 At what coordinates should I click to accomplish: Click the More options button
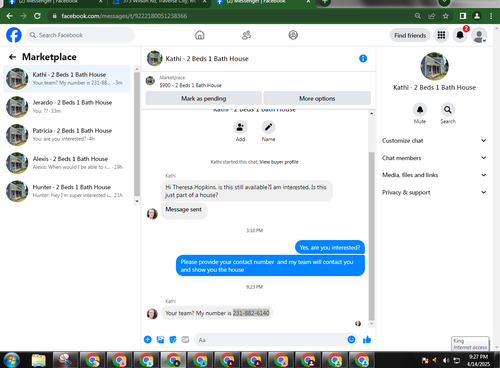pyautogui.click(x=317, y=98)
